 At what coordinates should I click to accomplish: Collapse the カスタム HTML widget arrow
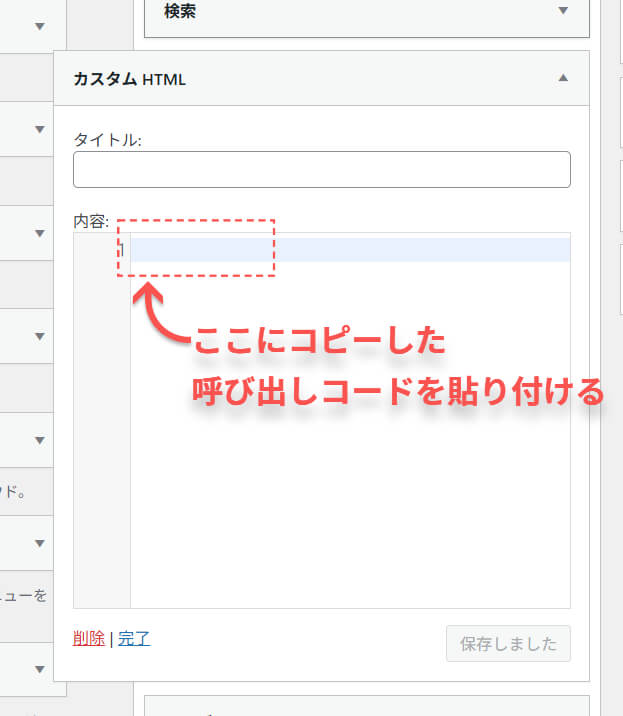pos(562,78)
